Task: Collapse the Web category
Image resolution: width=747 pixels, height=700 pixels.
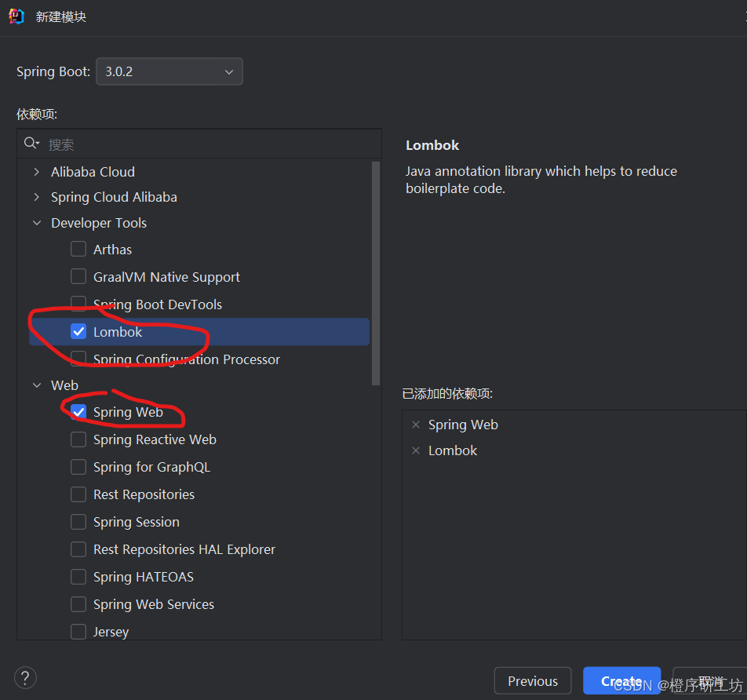Action: click(37, 385)
